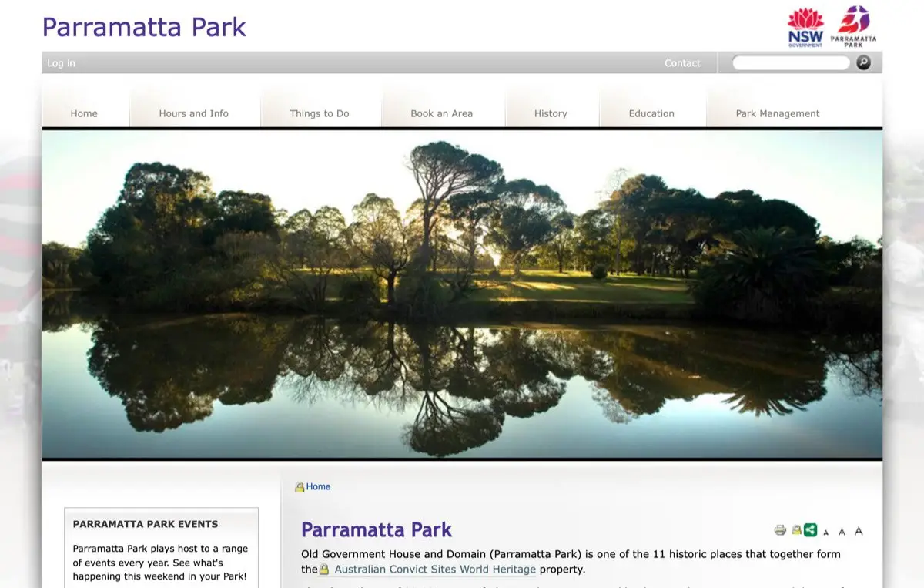
Task: Set text to smallest font size A
Action: click(x=826, y=533)
